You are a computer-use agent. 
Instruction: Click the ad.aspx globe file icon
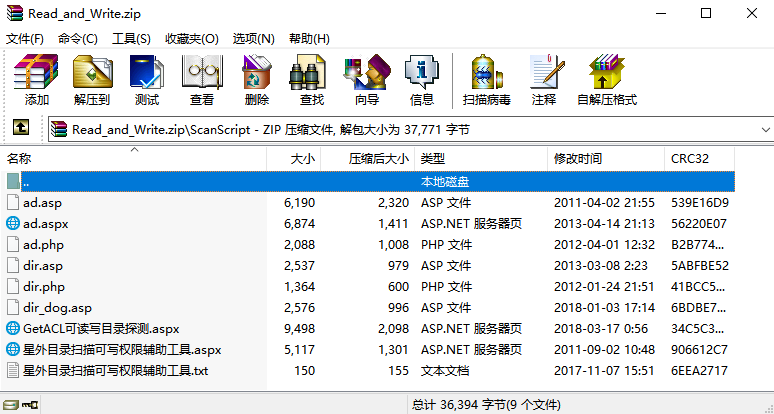(13, 224)
